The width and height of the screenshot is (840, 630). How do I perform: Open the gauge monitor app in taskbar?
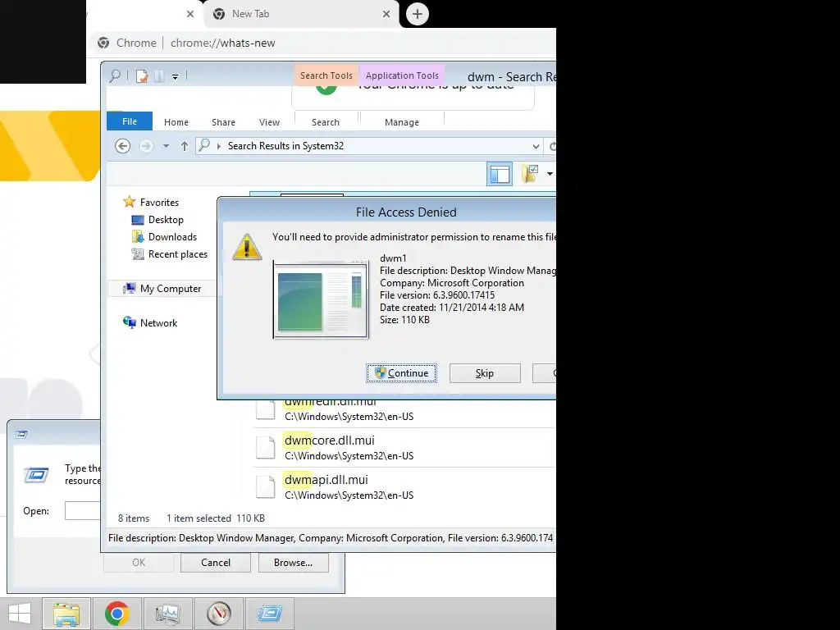click(x=218, y=614)
